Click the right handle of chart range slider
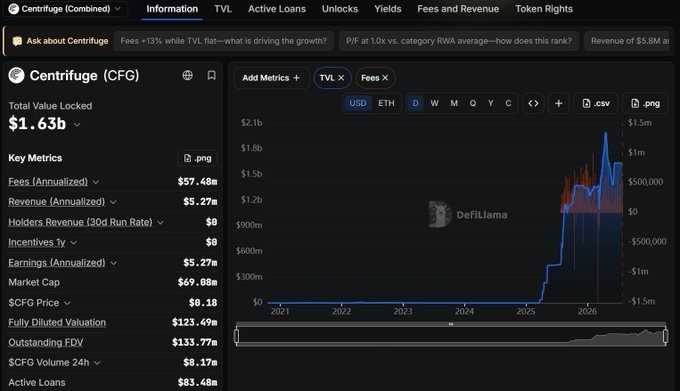Screen dimensions: 680x391 (x=665, y=336)
